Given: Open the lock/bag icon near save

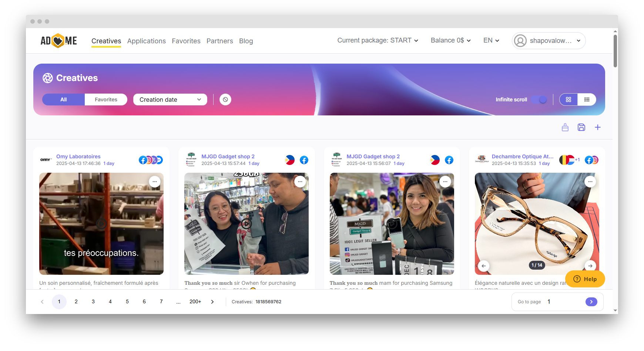Looking at the screenshot, I should [x=565, y=127].
